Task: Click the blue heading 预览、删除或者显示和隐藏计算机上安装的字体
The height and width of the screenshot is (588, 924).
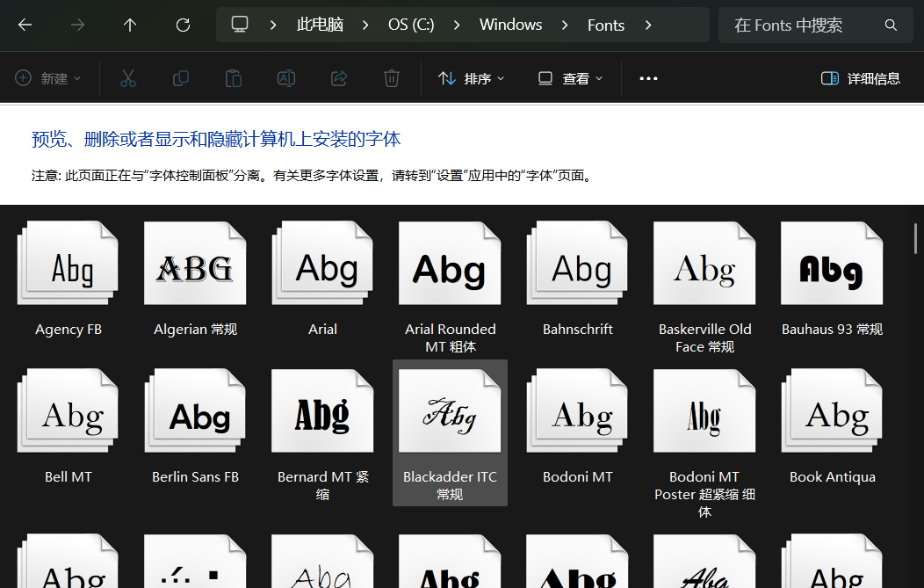Action: pyautogui.click(x=216, y=139)
